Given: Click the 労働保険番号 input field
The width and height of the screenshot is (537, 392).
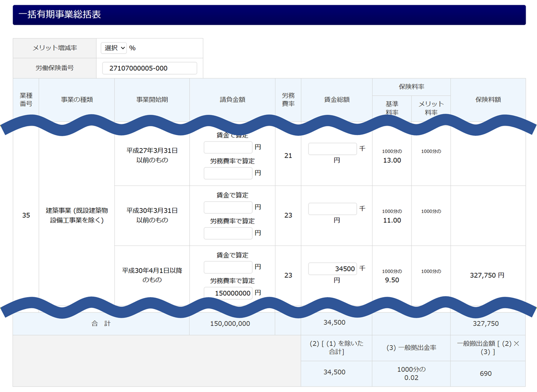Looking at the screenshot, I should coord(149,68).
